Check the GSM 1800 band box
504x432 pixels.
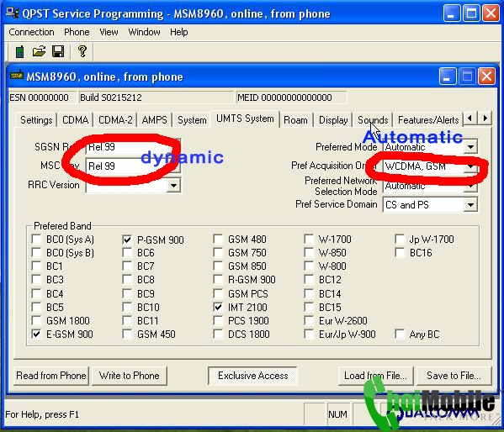point(36,320)
